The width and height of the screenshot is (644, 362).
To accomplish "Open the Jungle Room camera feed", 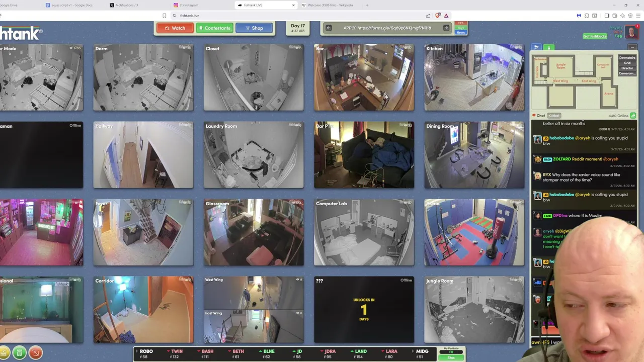I will pos(474,310).
